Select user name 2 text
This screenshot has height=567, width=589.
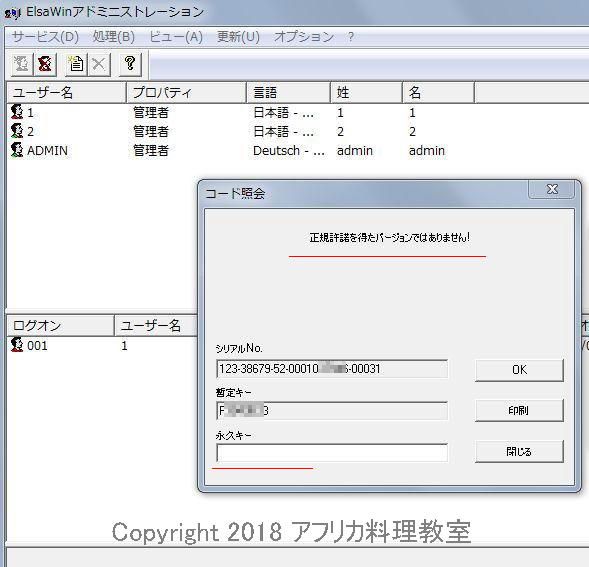[x=30, y=132]
